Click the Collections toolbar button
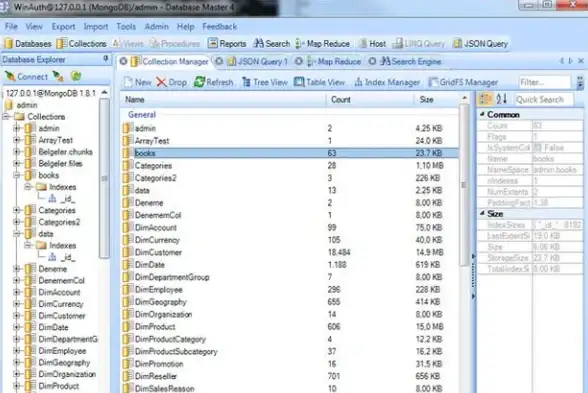The width and height of the screenshot is (588, 393). point(82,44)
